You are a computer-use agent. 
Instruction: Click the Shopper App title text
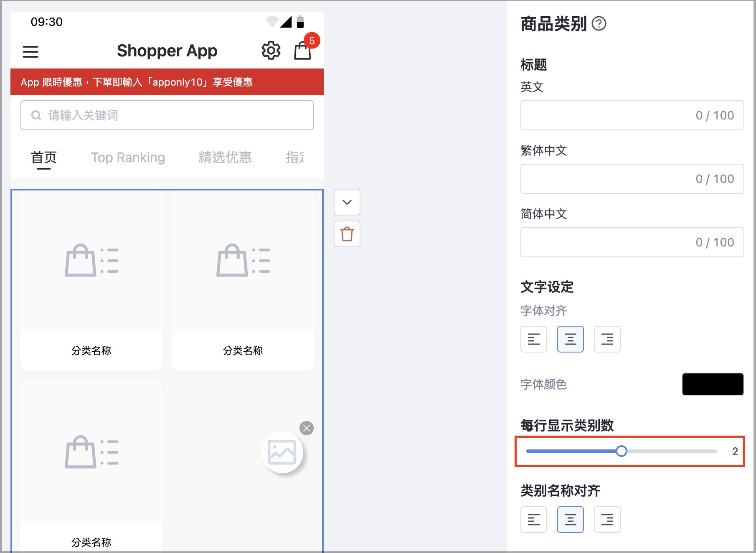pyautogui.click(x=167, y=51)
